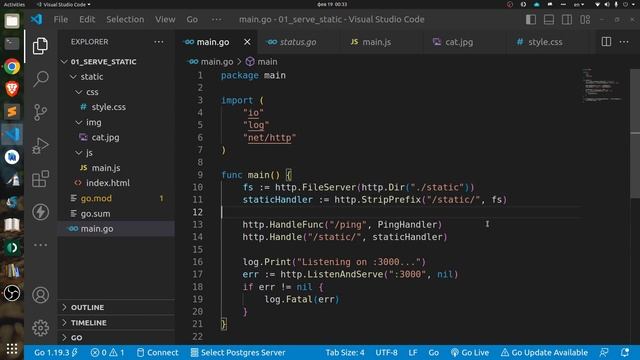640x360 pixels.
Task: Click Go Update Available notice
Action: 544,352
